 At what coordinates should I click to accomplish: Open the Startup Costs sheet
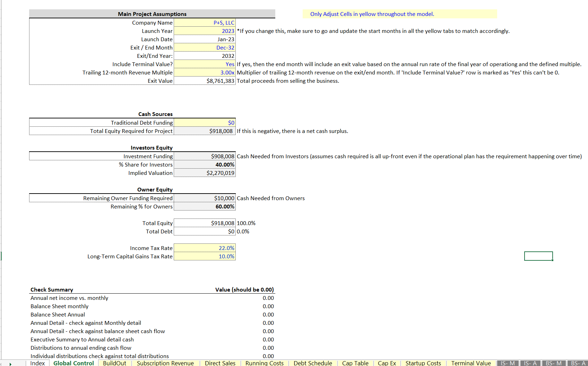423,363
